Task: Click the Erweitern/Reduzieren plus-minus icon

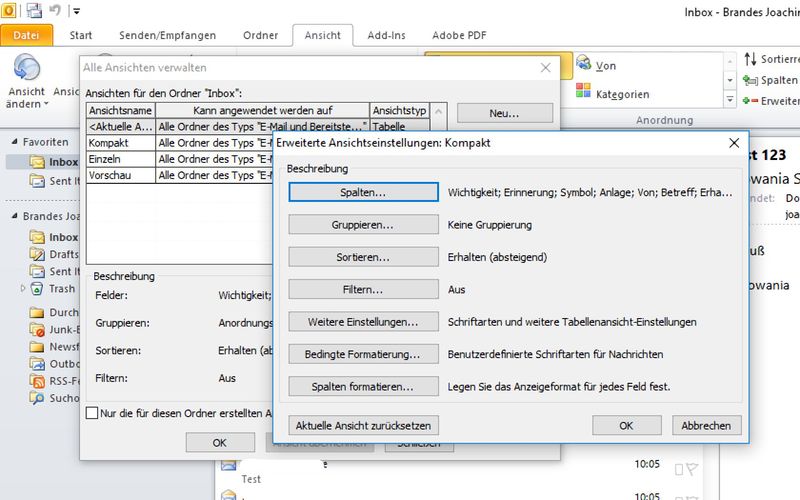Action: pos(750,101)
